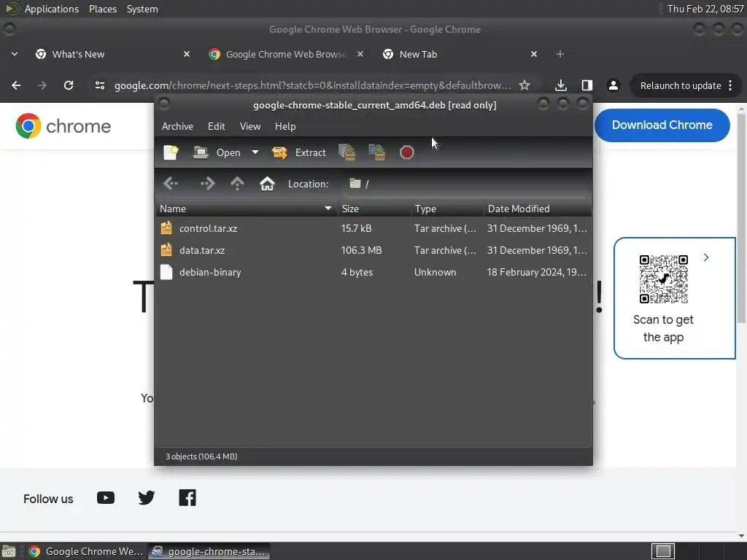Sort by the Name column header
Screen dimensions: 747x560
pyautogui.click(x=247, y=209)
